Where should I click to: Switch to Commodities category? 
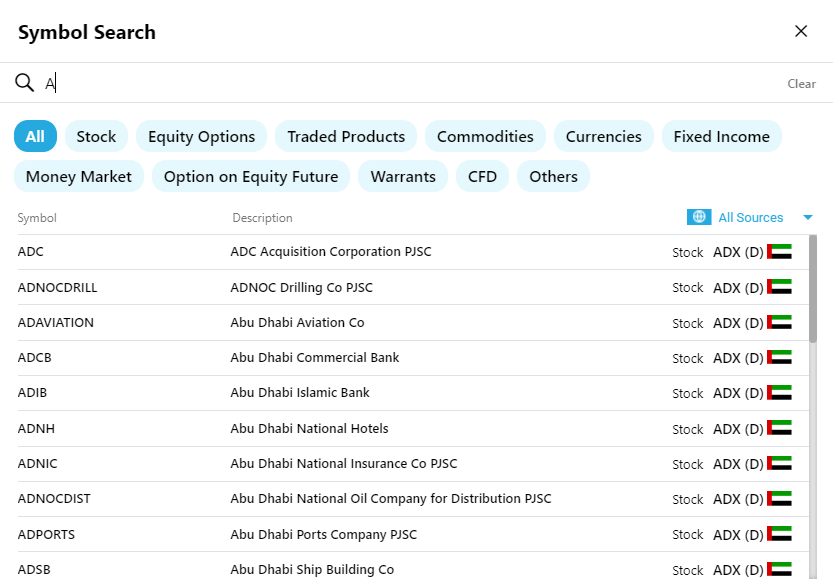click(x=485, y=136)
